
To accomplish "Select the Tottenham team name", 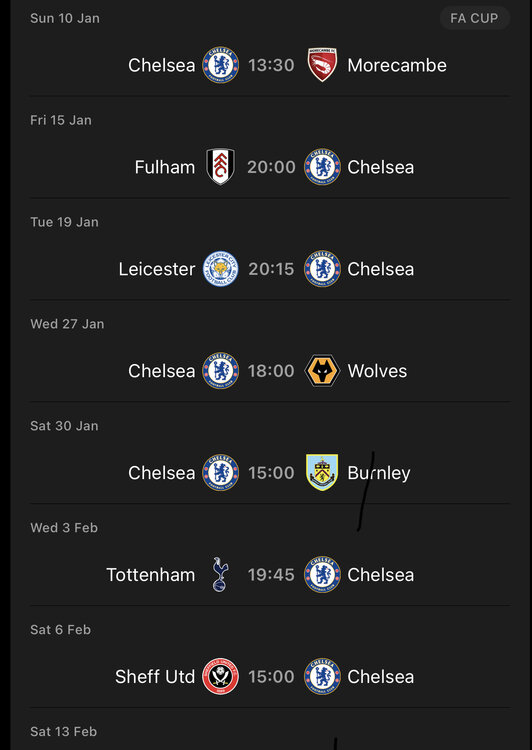I will (x=151, y=574).
